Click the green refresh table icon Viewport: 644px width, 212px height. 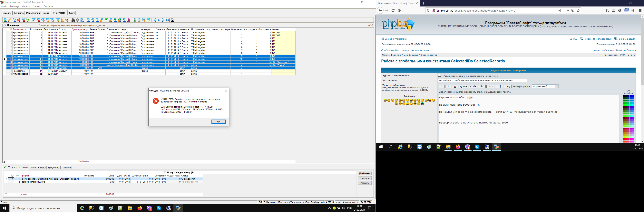(28, 20)
